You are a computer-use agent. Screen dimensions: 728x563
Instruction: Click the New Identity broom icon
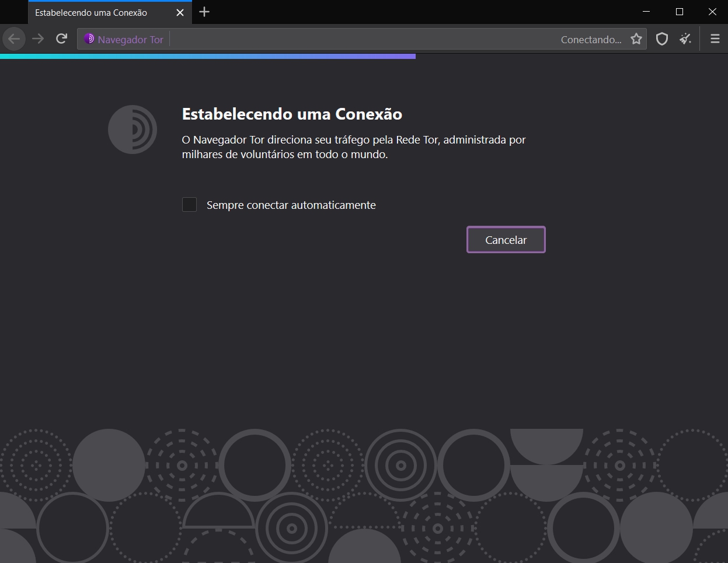click(685, 39)
